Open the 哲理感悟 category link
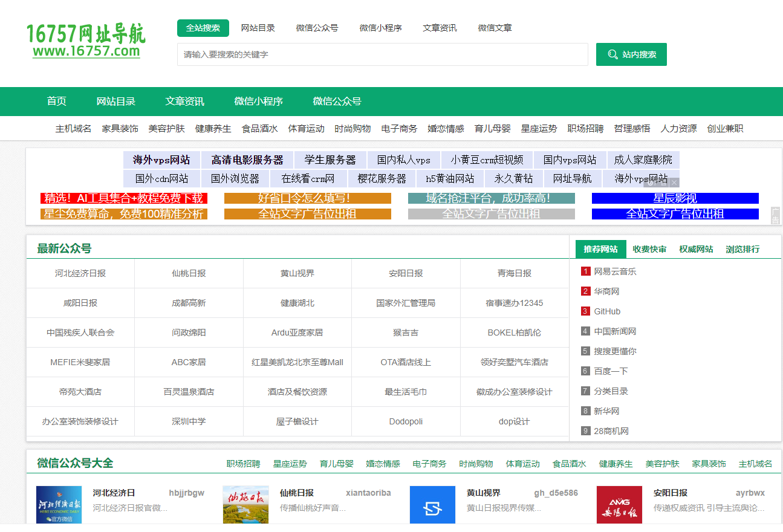The height and width of the screenshot is (532, 783). (x=632, y=129)
